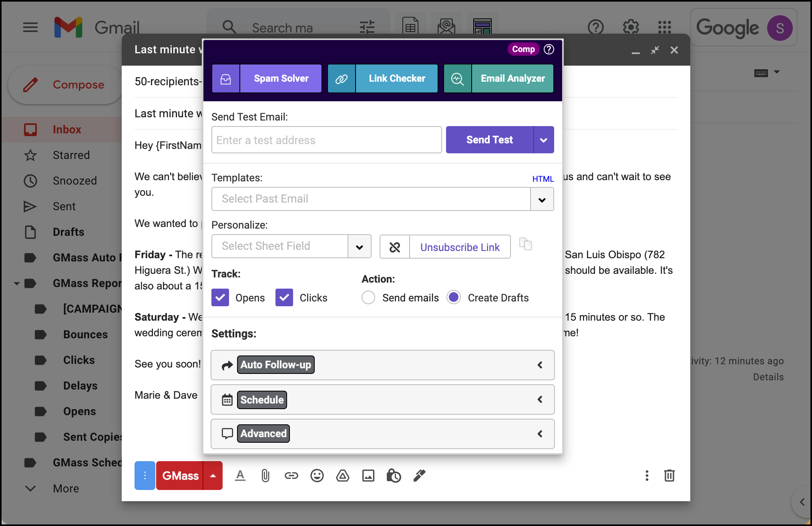Click the Compose button
Viewport: 812px width, 526px height.
(x=65, y=85)
